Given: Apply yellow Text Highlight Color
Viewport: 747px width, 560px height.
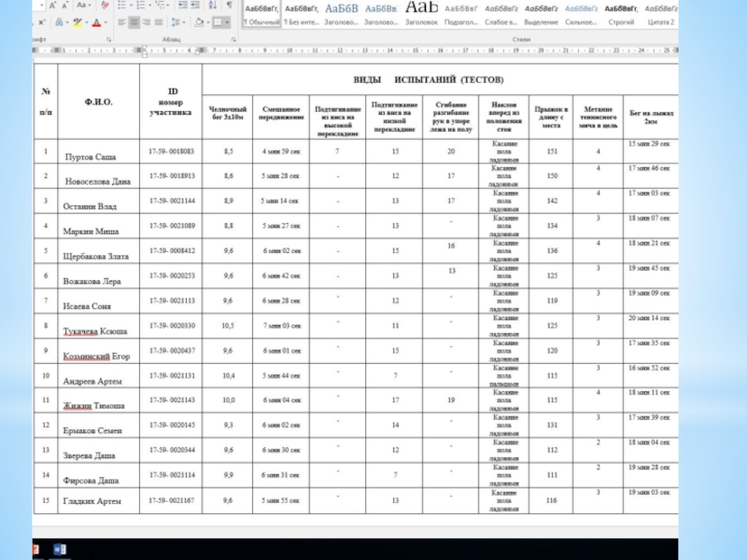Looking at the screenshot, I should coord(78,21).
